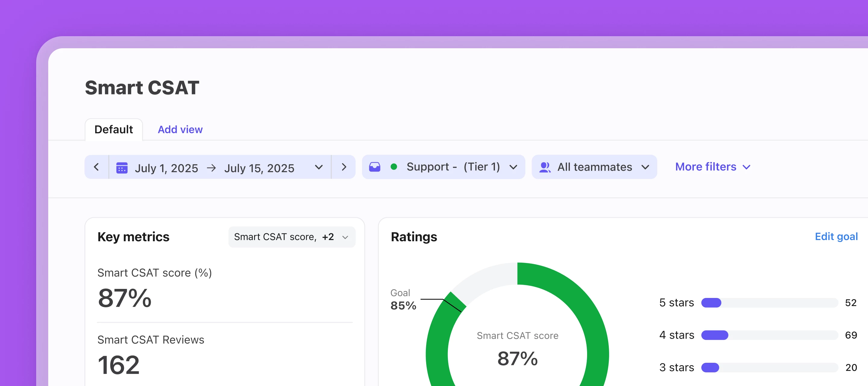
Task: Go to next date range arrow
Action: click(344, 167)
